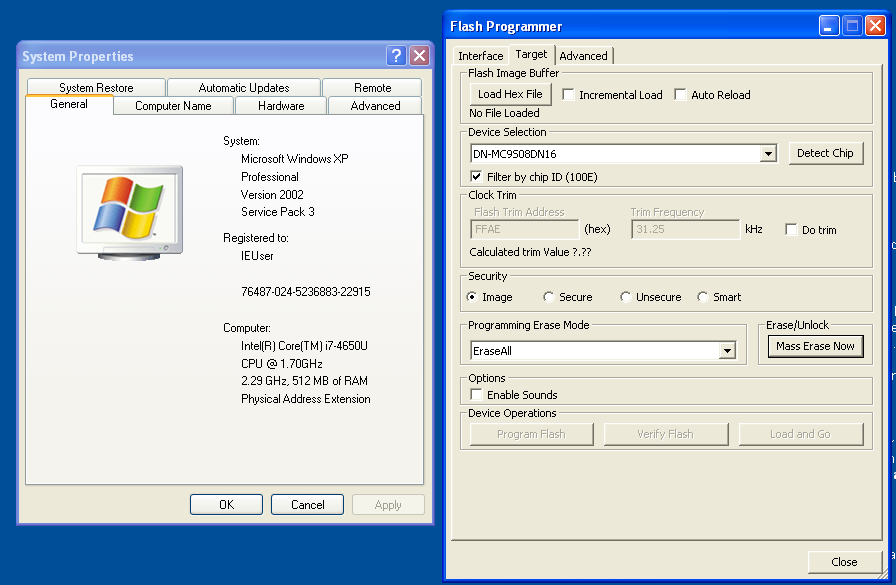Click Close in Flash Programmer
The width and height of the screenshot is (896, 585).
844,562
